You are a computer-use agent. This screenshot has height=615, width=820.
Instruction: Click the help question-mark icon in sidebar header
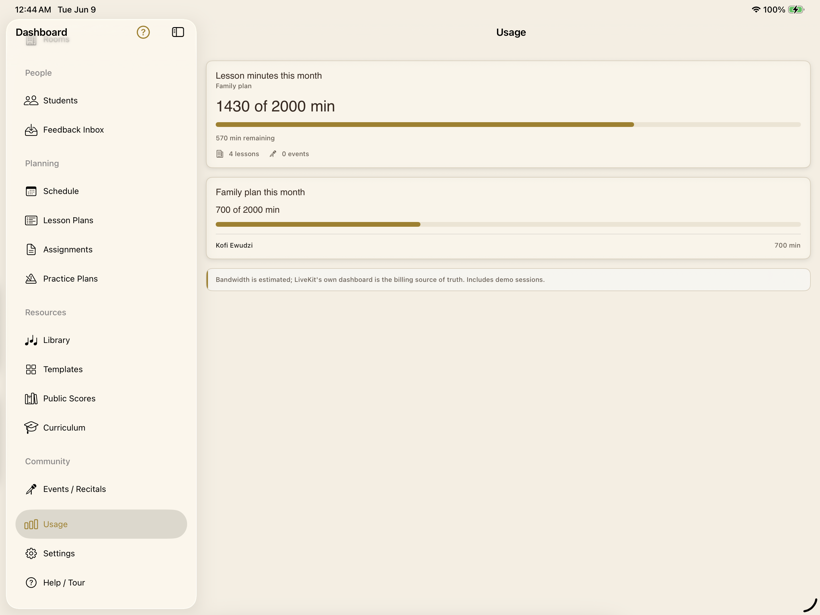(143, 32)
